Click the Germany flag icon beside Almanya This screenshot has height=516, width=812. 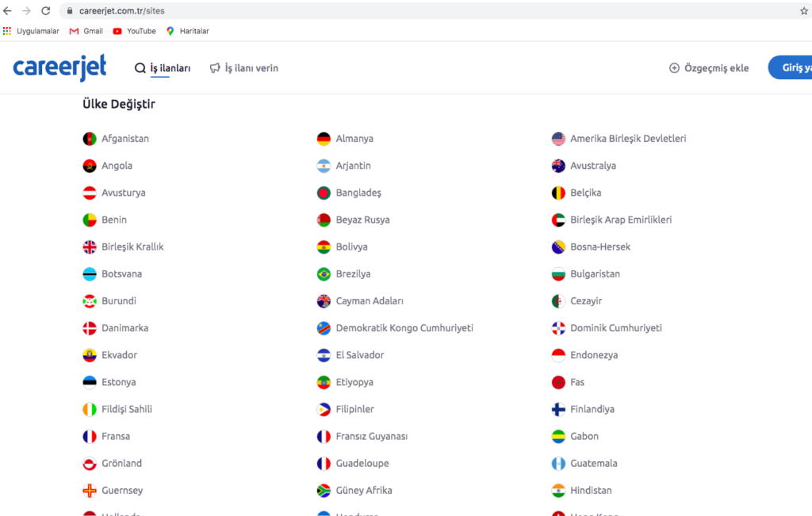324,140
